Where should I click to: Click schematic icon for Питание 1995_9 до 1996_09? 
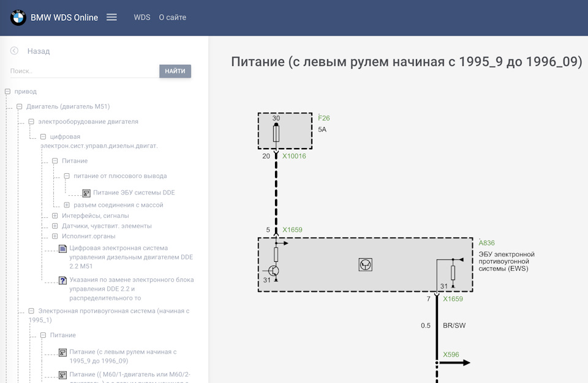coord(63,352)
